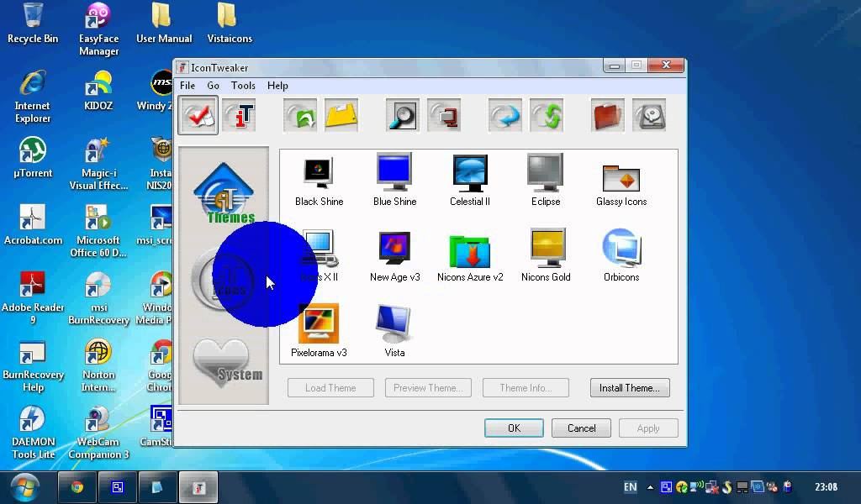
Task: Click the Vistaicons folder on desktop
Action: (x=230, y=24)
